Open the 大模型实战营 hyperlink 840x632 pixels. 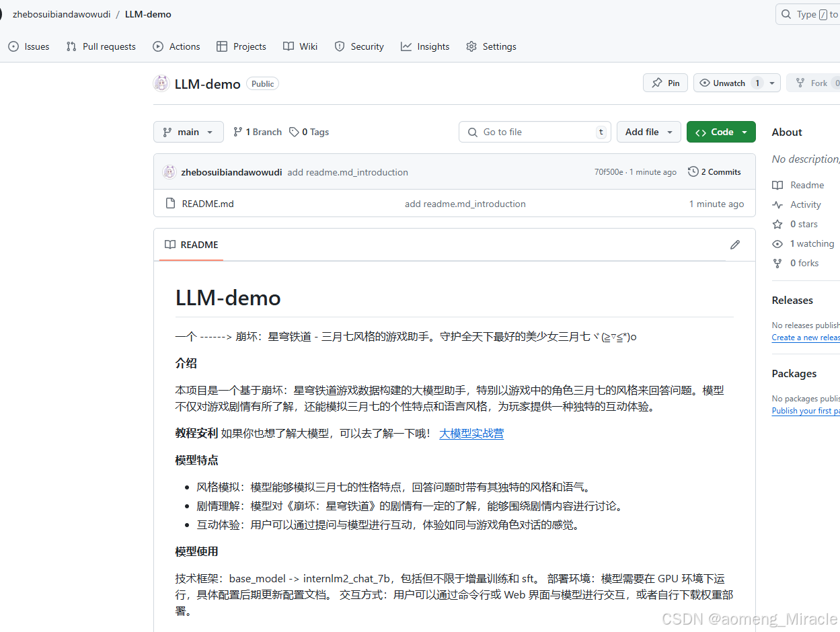[471, 434]
